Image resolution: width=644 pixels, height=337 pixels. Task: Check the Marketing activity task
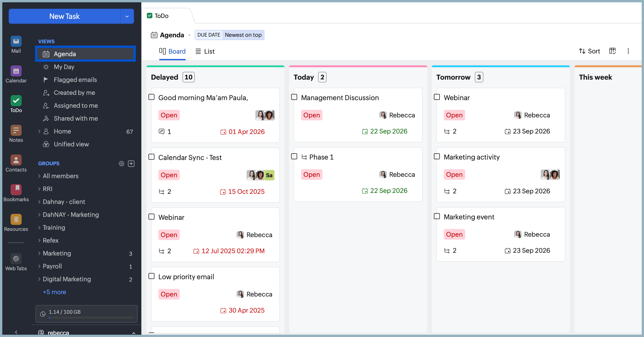tap(437, 157)
